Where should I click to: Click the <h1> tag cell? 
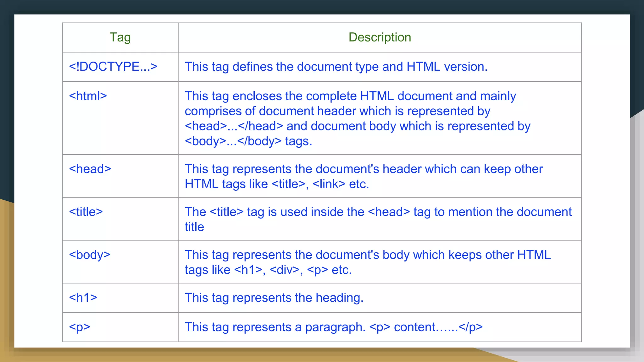click(83, 298)
